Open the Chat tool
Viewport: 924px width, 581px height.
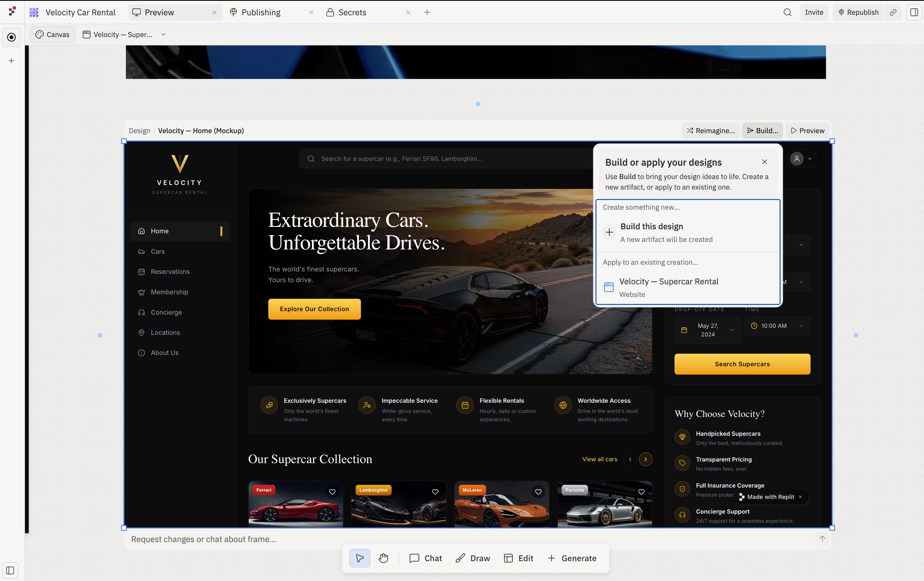pyautogui.click(x=425, y=558)
